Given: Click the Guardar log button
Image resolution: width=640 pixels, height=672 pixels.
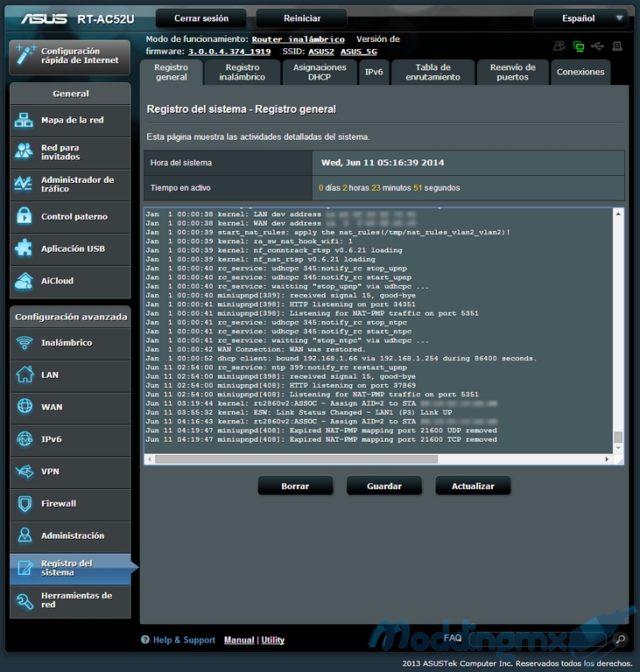Looking at the screenshot, I should pyautogui.click(x=384, y=486).
